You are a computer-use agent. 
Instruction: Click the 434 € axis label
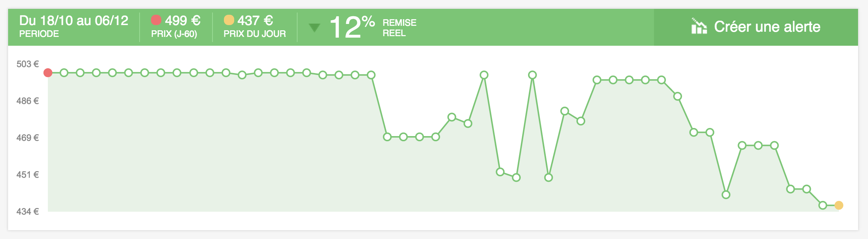[x=27, y=212]
